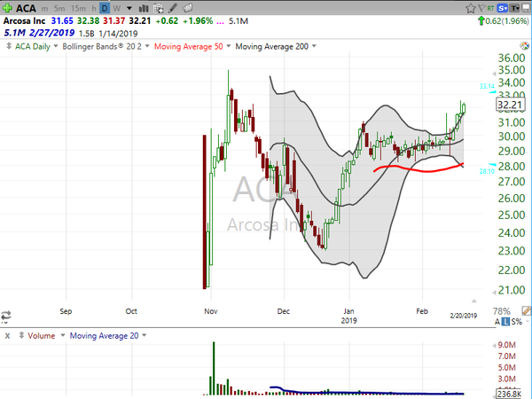Click the chart template grid icon
The width and height of the screenshot is (532, 399).
tap(158, 8)
